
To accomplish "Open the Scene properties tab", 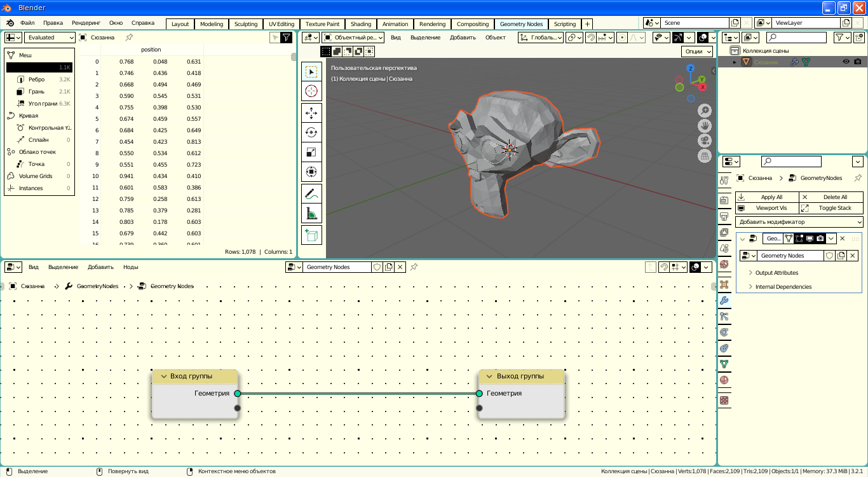I will click(x=724, y=248).
